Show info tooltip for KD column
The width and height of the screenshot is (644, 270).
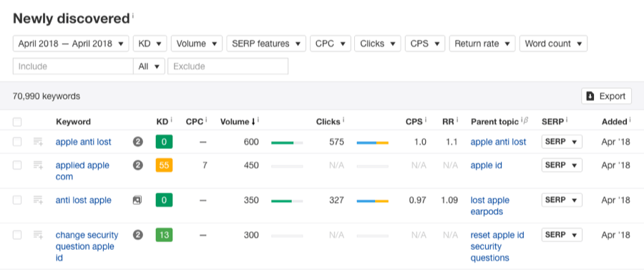point(171,120)
